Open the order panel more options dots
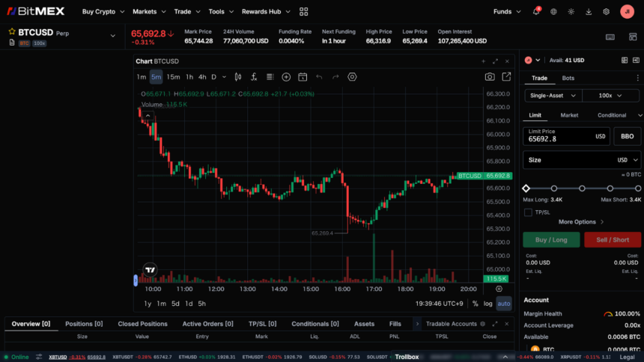Screen dimensions: 644x362 coord(637,78)
